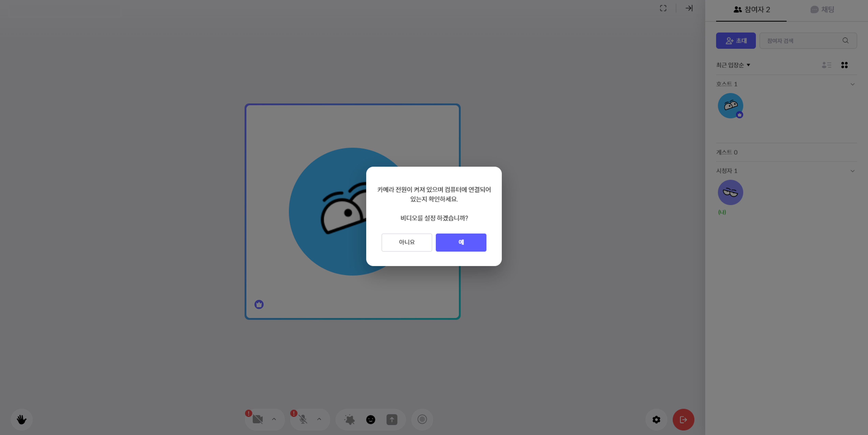The image size is (868, 435).
Task: Switch participants to grid view
Action: point(844,65)
